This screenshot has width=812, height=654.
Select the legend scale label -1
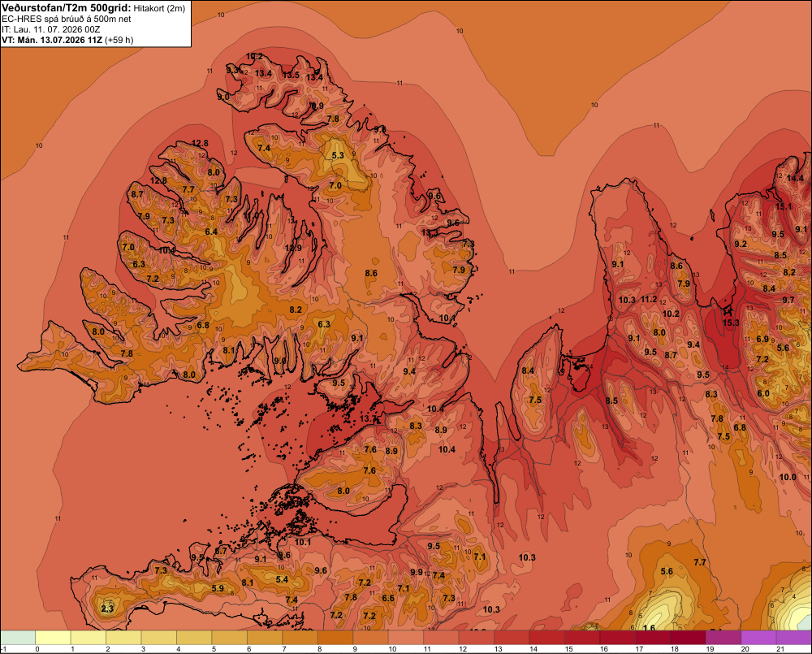pos(3,649)
